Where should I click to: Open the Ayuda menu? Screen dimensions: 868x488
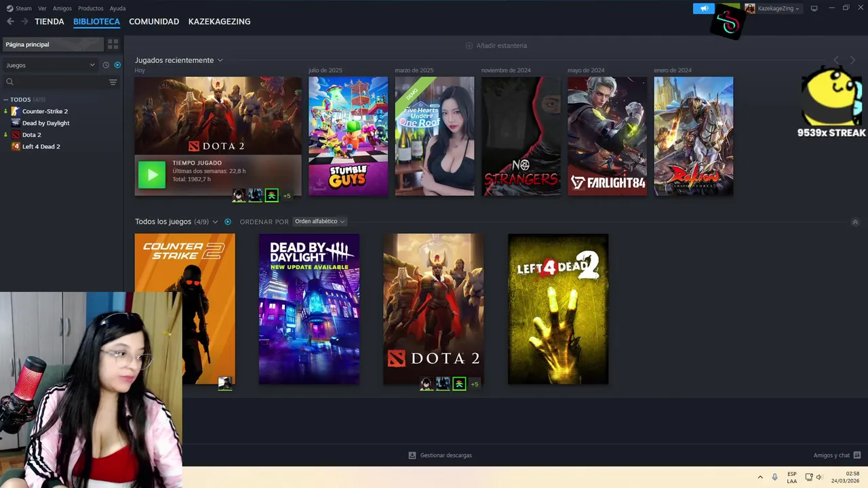(x=117, y=8)
